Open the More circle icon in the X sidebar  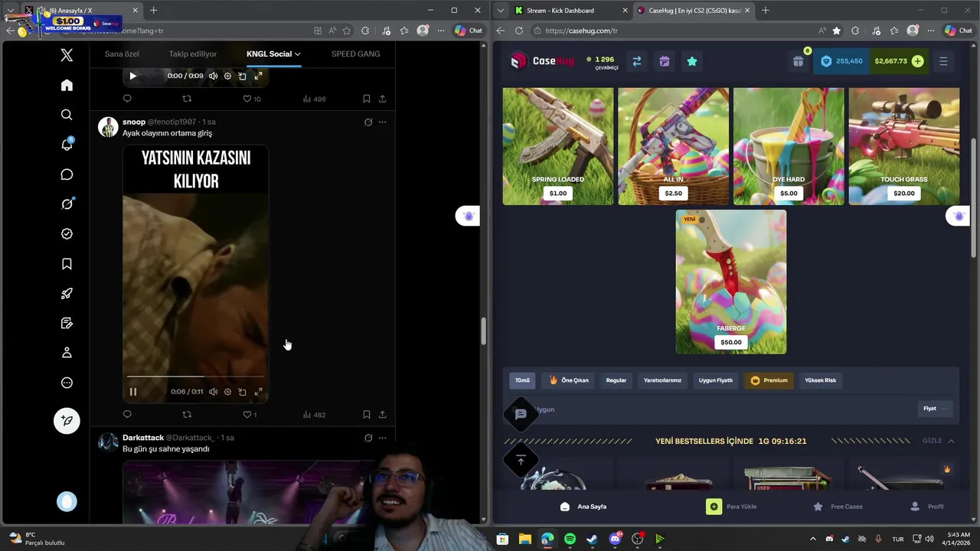(67, 383)
